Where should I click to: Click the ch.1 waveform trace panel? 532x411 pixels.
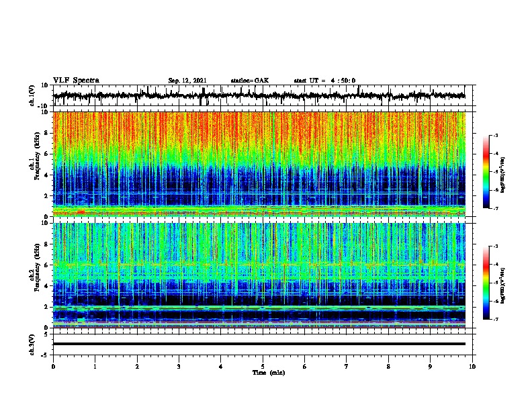[x=264, y=95]
